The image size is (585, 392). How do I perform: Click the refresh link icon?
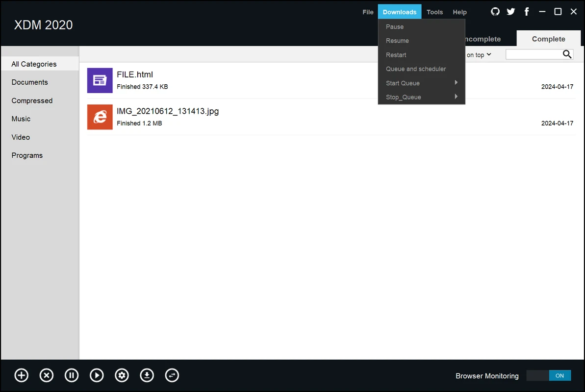pos(172,375)
